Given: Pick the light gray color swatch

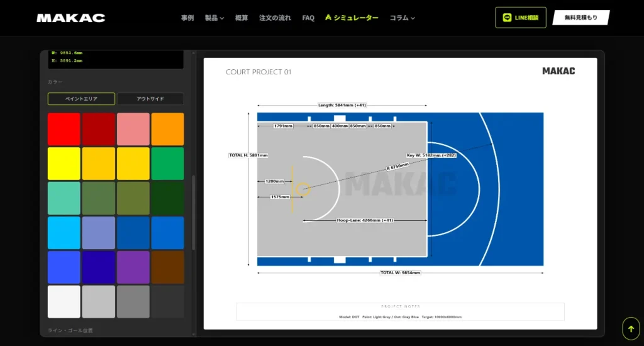Looking at the screenshot, I should coord(99,301).
